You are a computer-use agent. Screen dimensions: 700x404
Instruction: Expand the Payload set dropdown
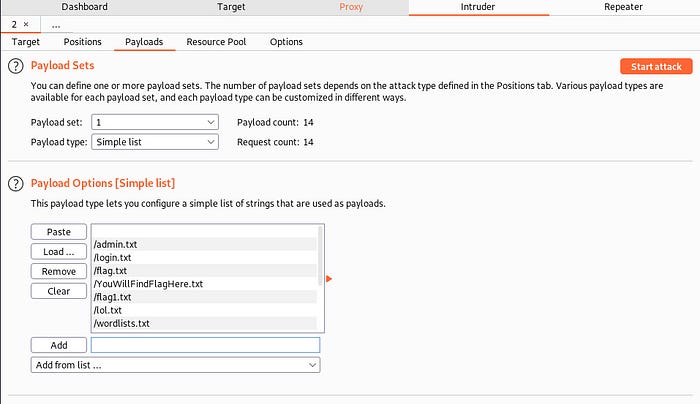click(155, 122)
